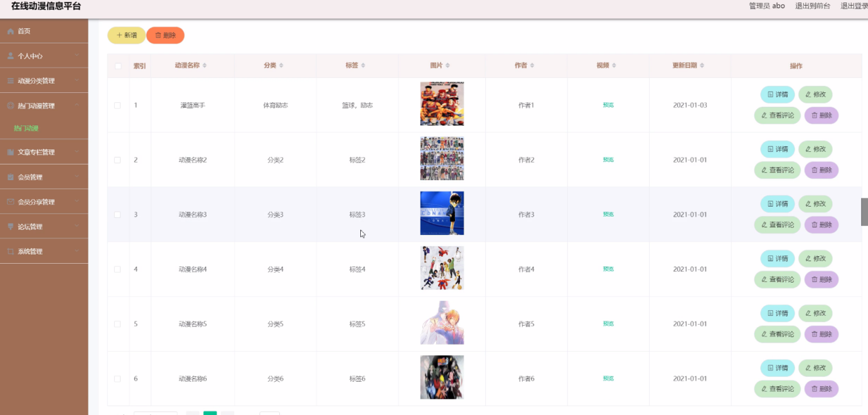Click the yellow 新增 button
This screenshot has height=415, width=868.
[x=127, y=35]
